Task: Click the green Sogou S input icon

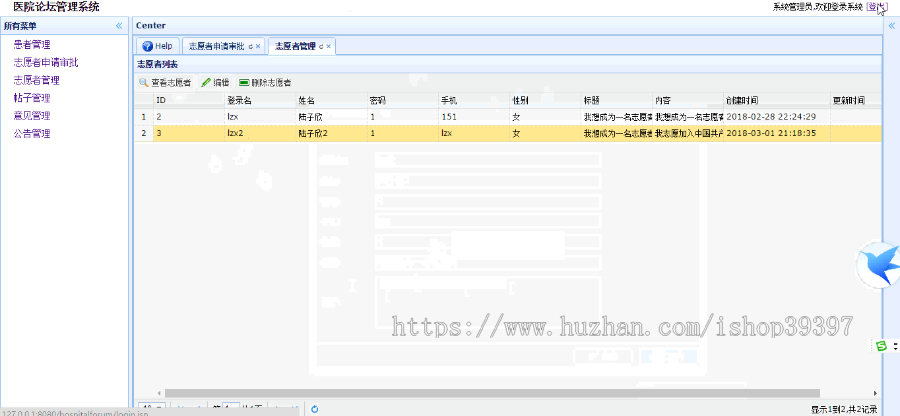Action: (880, 345)
